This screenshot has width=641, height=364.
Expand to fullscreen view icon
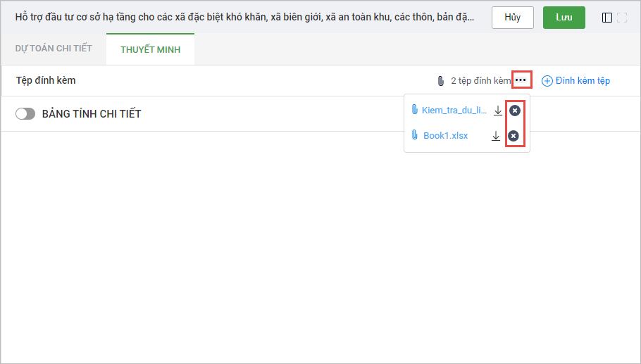(622, 18)
